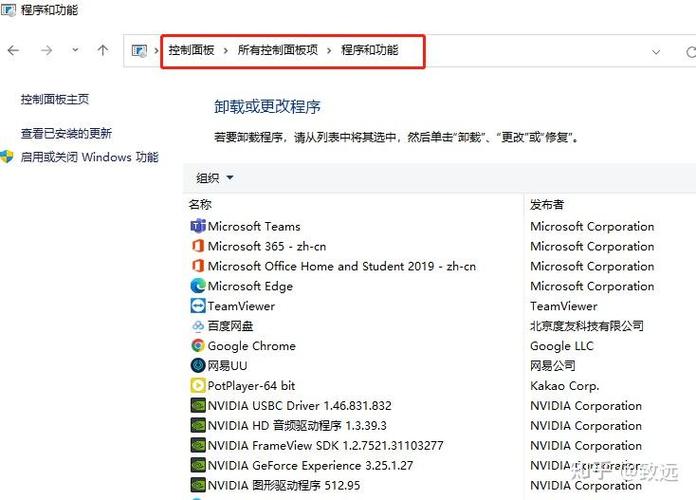The image size is (696, 500).
Task: Open the 组织 dropdown menu
Action: tap(215, 178)
